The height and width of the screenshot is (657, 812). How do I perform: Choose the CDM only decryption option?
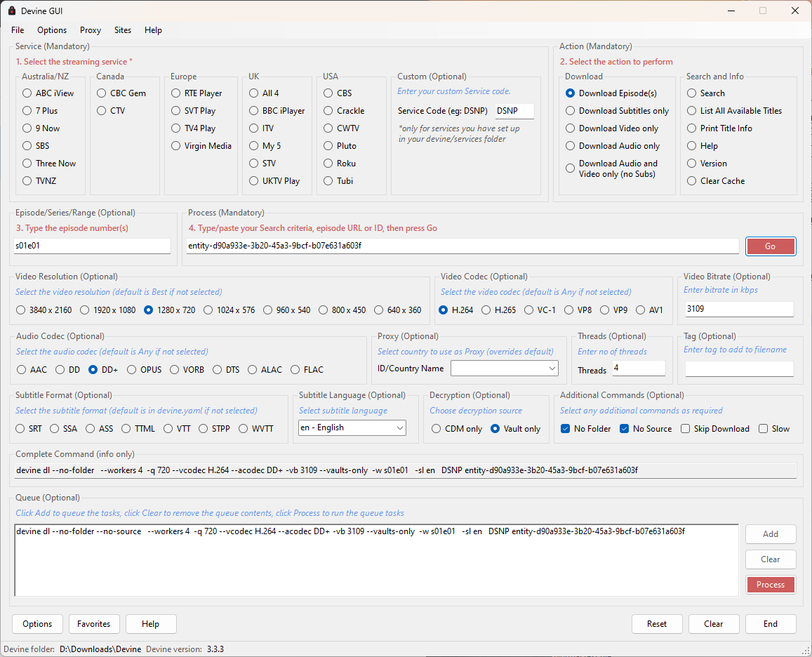[437, 429]
